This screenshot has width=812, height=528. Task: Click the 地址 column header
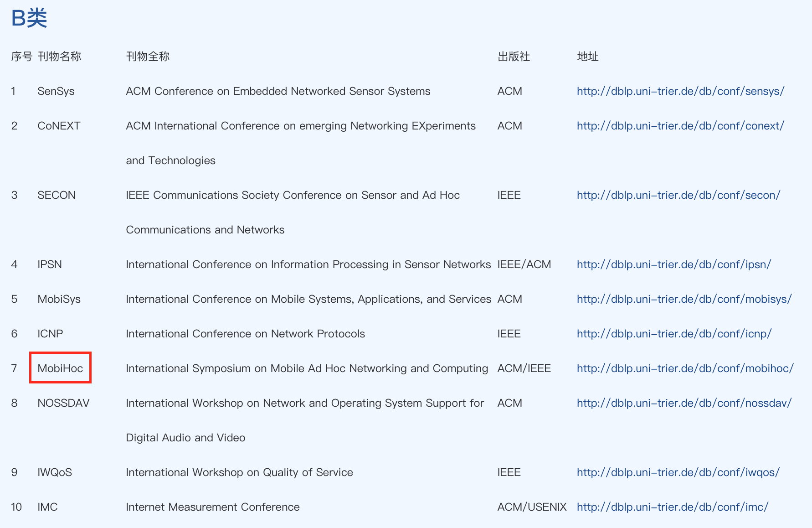[x=587, y=57]
